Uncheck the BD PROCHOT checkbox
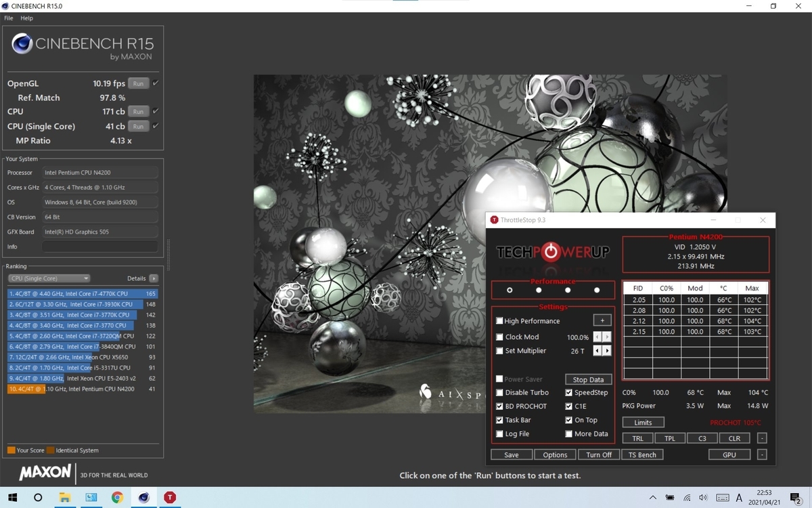 [499, 406]
